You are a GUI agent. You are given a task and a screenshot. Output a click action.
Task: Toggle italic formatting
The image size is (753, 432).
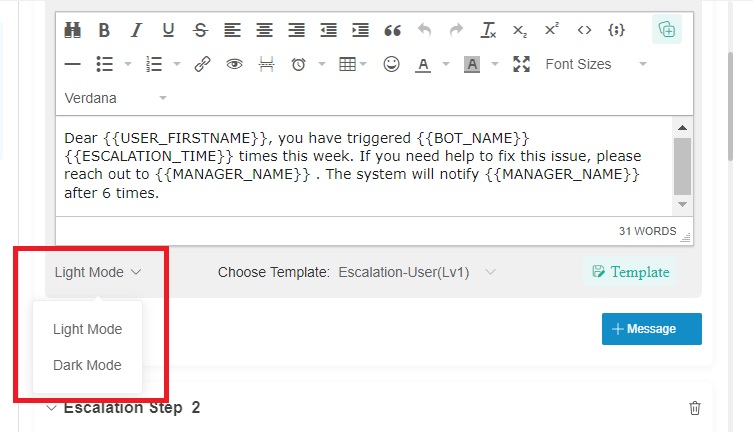pyautogui.click(x=136, y=30)
